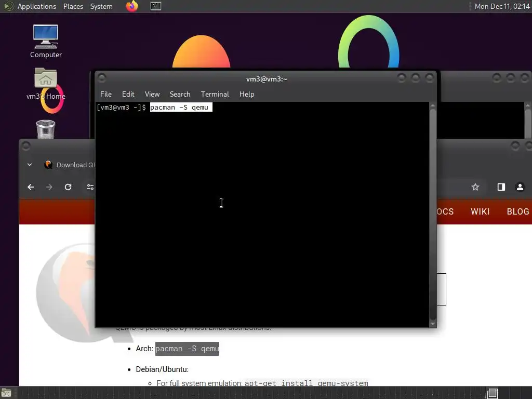Viewport: 532px width, 399px height.
Task: Open the Search menu in the terminal
Action: (x=180, y=95)
